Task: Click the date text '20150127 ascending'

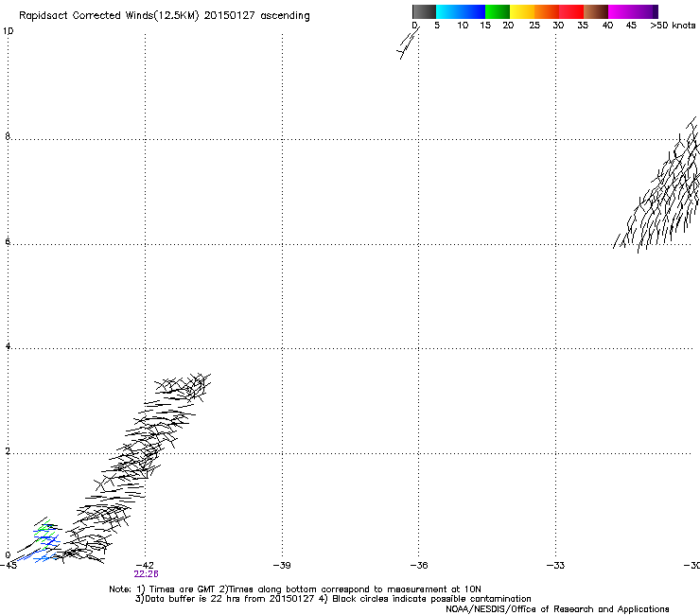Action: [x=256, y=16]
